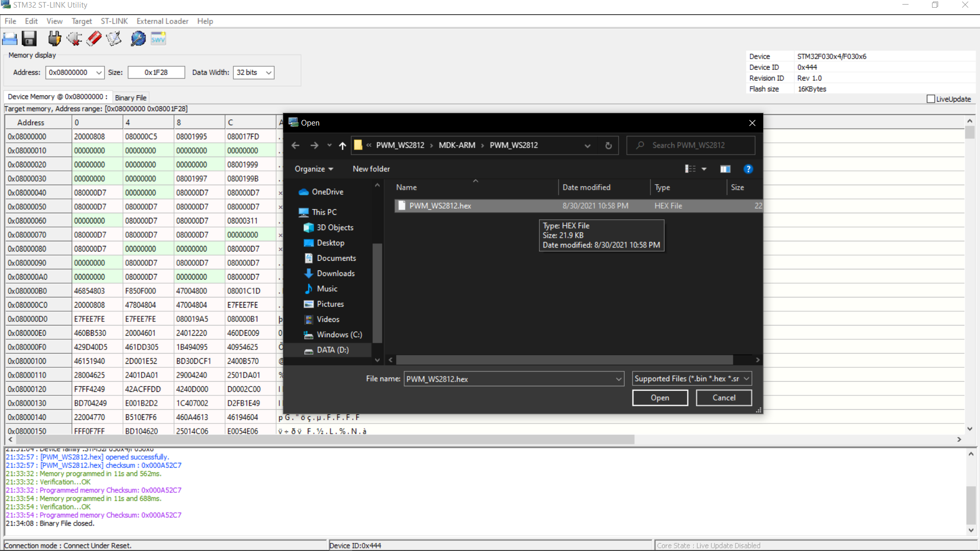This screenshot has height=551, width=980.
Task: Open the Edit menu
Action: click(x=32, y=21)
